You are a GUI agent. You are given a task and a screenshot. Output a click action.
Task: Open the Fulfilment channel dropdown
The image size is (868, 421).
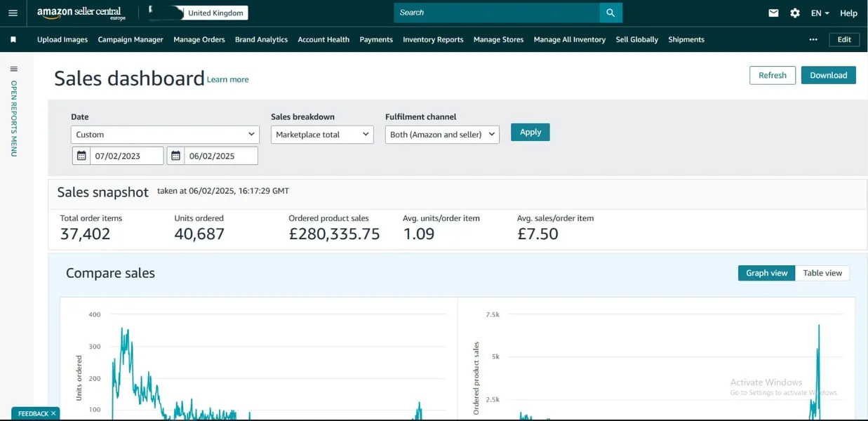tap(442, 135)
